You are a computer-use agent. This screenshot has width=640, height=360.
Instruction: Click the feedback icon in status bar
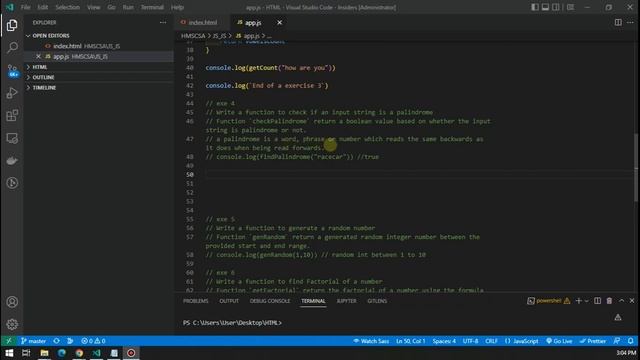617,341
